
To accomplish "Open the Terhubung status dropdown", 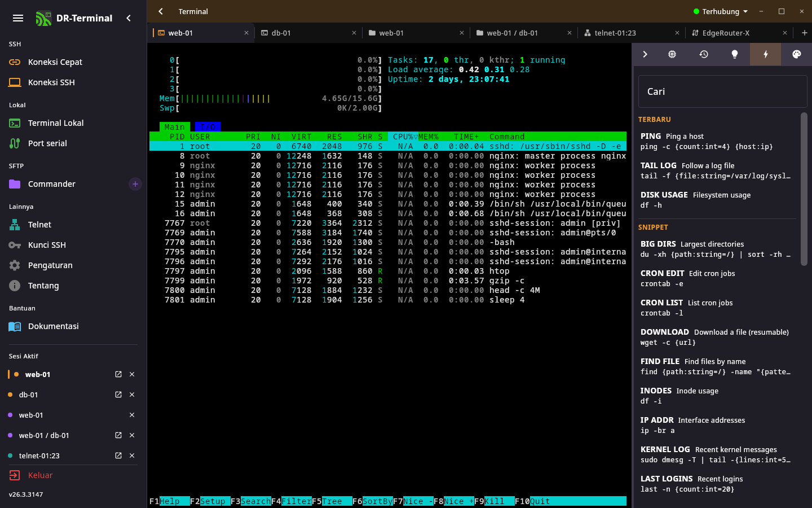I will click(x=721, y=11).
